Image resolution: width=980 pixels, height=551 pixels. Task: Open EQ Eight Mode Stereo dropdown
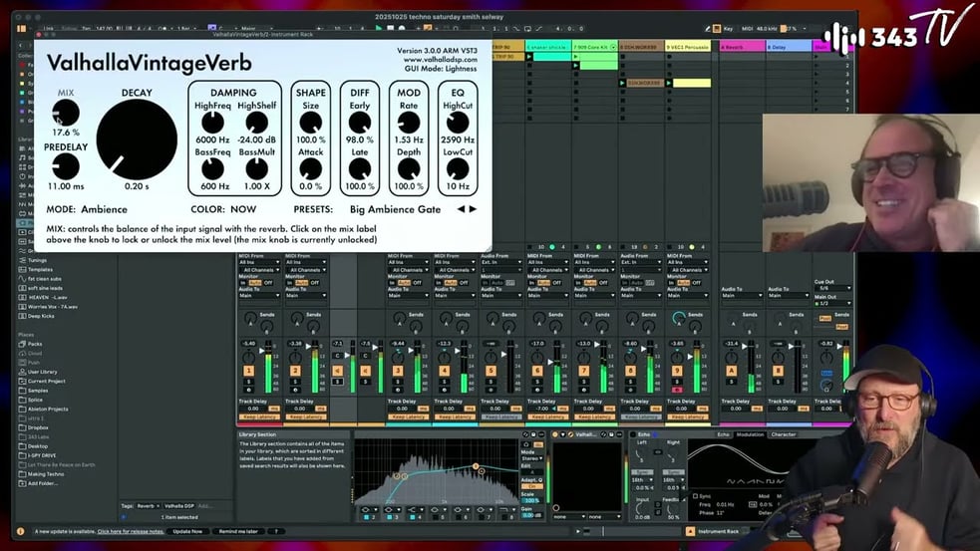coord(532,458)
